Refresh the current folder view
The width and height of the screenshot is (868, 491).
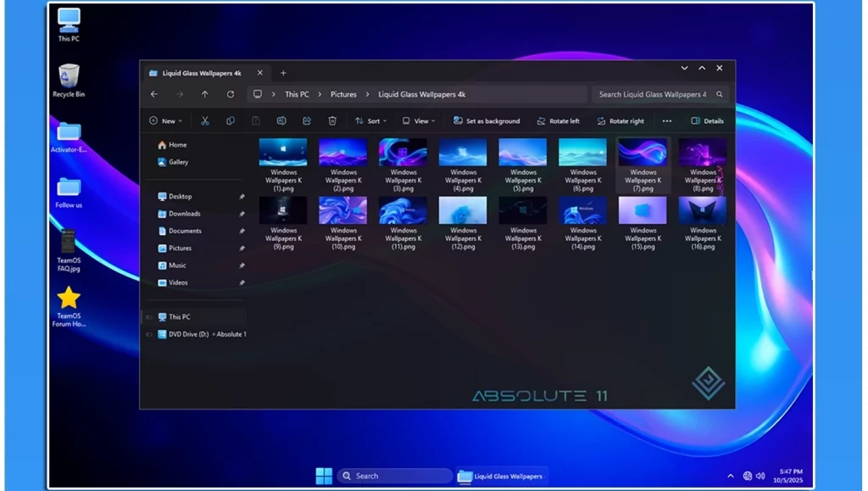point(231,95)
